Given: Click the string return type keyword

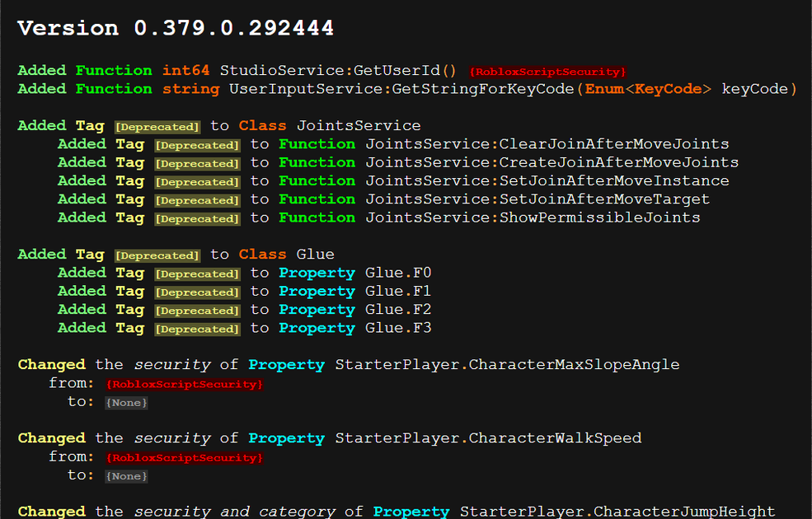Looking at the screenshot, I should [190, 89].
